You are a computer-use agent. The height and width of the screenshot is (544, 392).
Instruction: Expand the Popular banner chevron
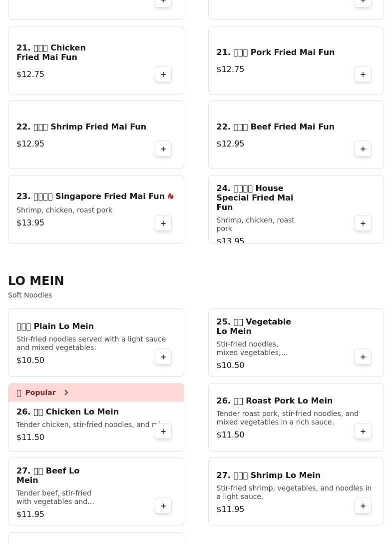(66, 392)
